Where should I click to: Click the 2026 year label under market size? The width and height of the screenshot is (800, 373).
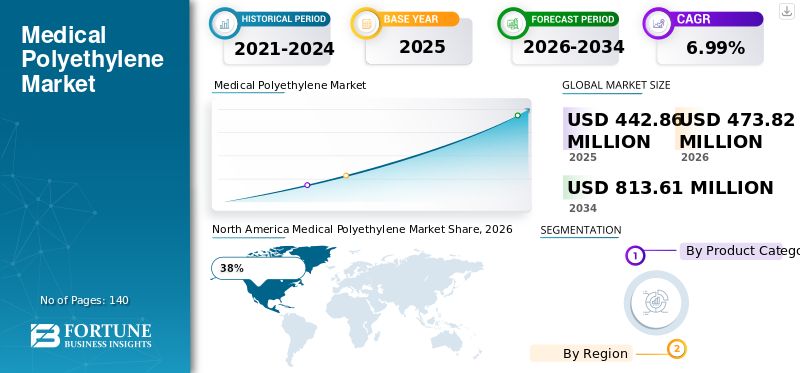click(x=694, y=157)
